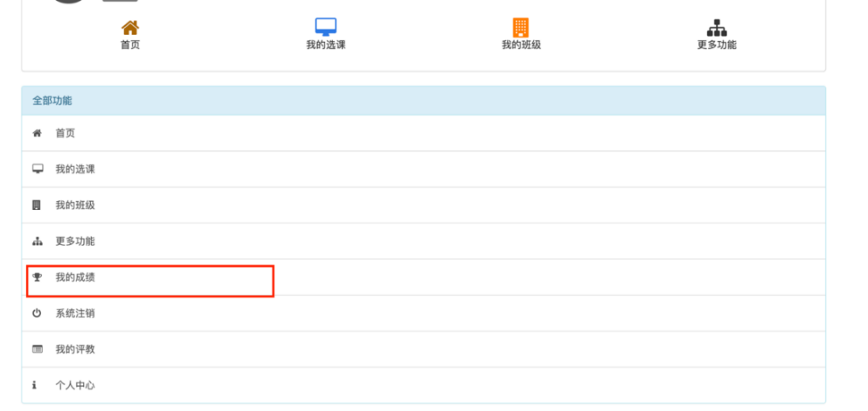
Task: Click the small building icon in the function list
Action: [x=37, y=205]
